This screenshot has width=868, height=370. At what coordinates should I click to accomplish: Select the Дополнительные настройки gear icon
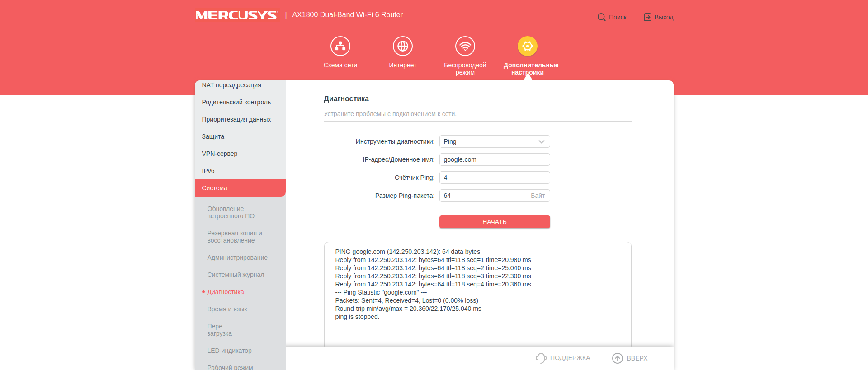pyautogui.click(x=527, y=46)
